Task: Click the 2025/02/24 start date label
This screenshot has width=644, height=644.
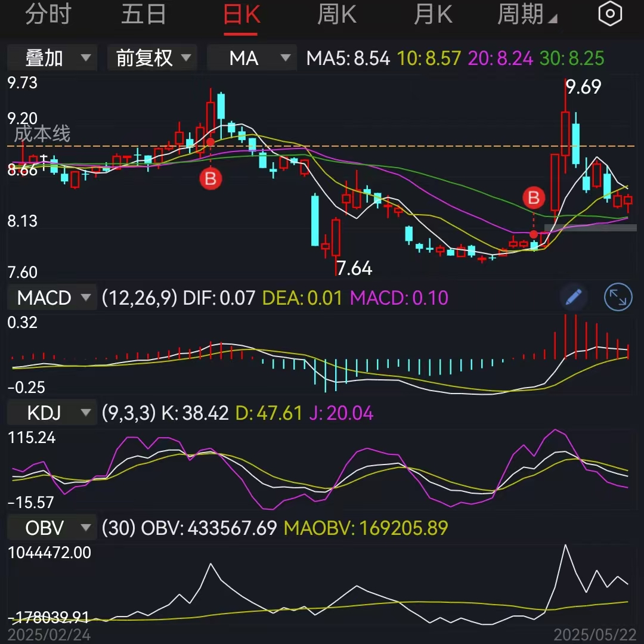Action: click(49, 636)
